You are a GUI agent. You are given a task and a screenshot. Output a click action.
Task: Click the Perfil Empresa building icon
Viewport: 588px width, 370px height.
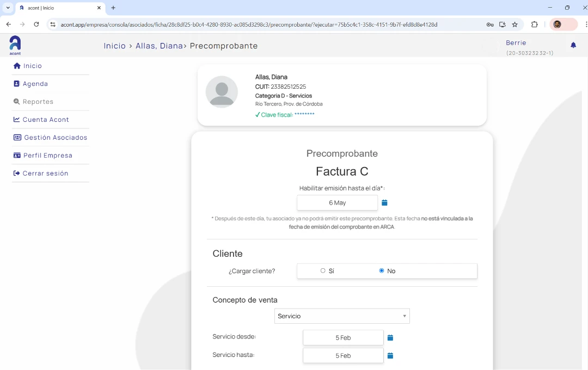(16, 155)
